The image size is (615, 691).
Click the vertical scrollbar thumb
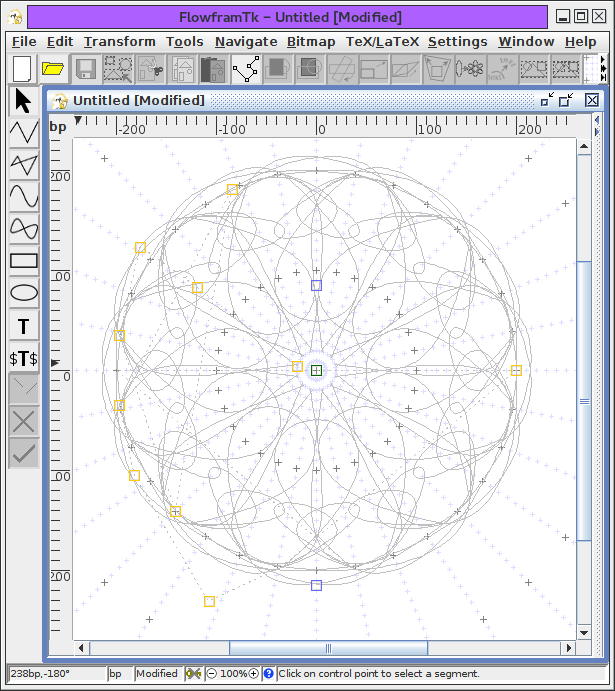584,401
